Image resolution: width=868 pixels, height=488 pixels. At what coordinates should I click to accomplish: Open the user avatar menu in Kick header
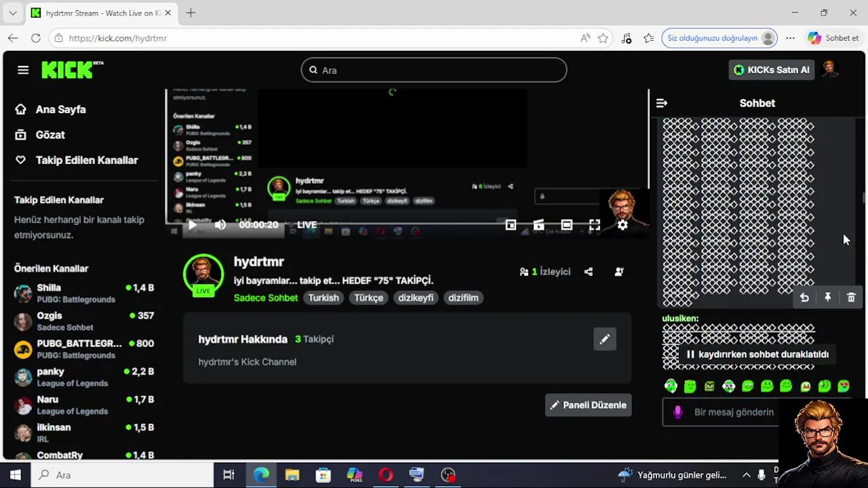pos(829,69)
